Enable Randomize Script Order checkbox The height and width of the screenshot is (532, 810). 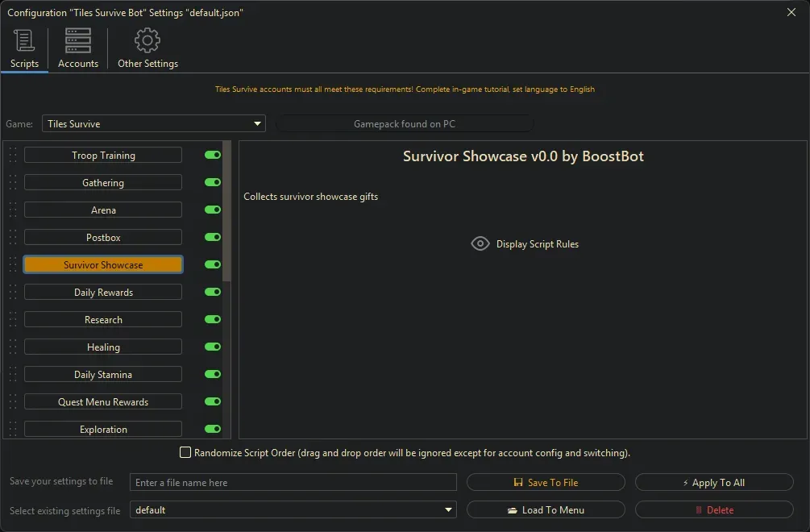(x=185, y=453)
